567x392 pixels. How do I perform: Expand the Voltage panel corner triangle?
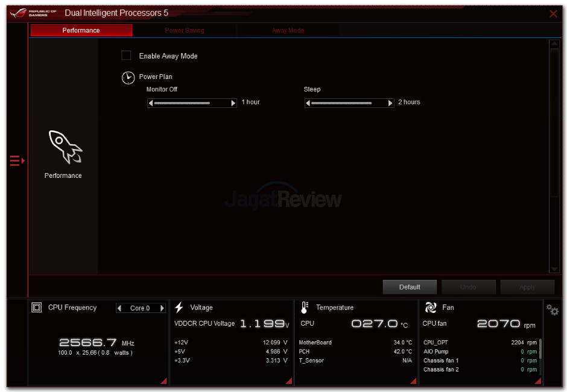(288, 381)
